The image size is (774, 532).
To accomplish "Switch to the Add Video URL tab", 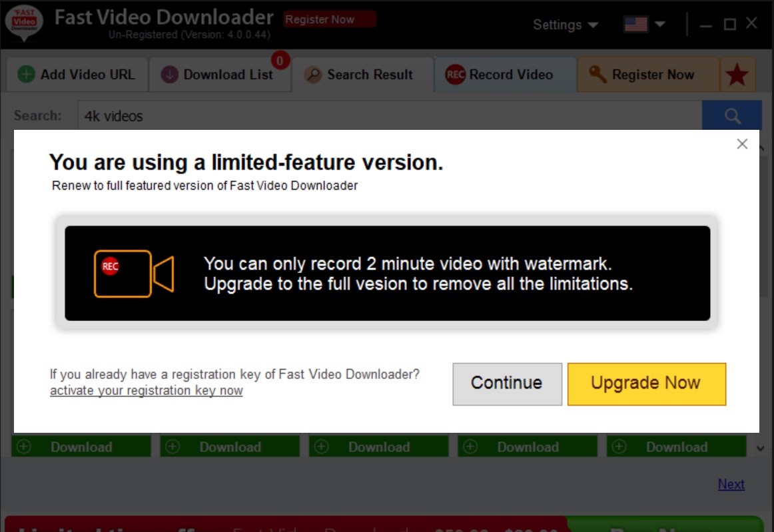I will point(77,75).
